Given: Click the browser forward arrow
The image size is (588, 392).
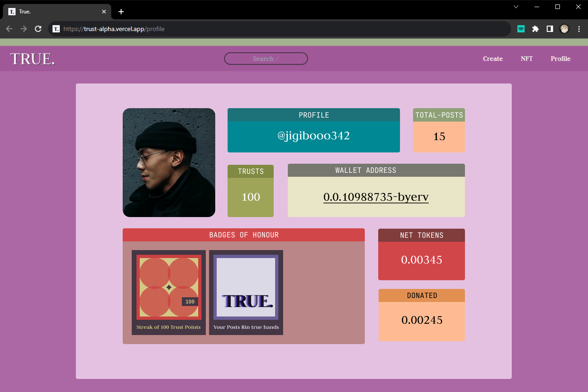Looking at the screenshot, I should 24,29.
